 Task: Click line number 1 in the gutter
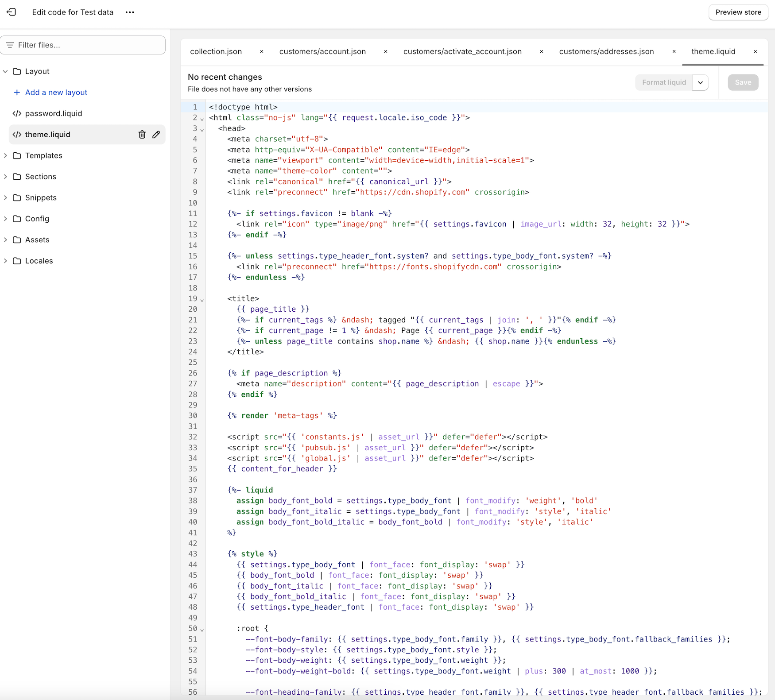[195, 107]
